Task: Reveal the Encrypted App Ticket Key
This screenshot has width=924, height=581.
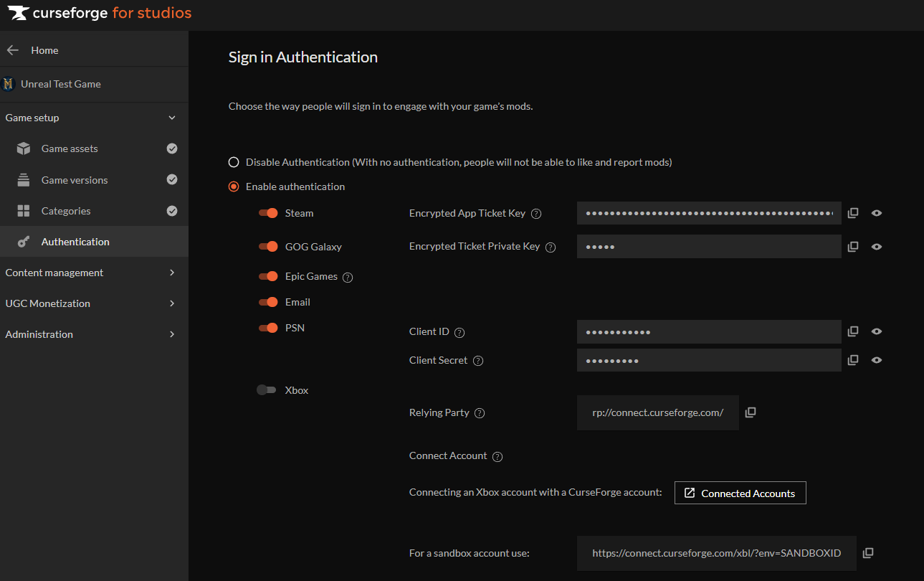Action: point(877,213)
